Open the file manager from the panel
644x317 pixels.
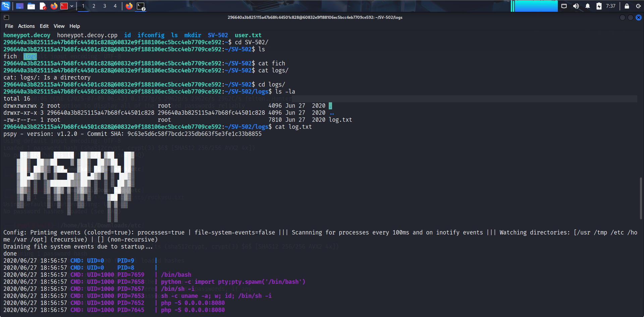(x=31, y=6)
